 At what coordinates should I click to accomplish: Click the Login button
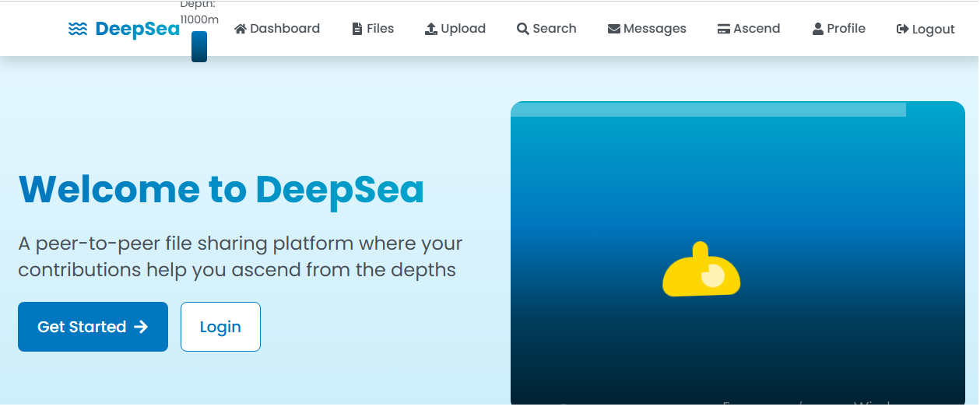click(x=220, y=327)
